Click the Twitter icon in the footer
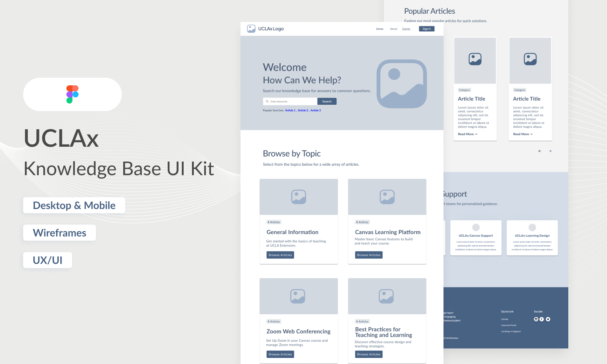The width and height of the screenshot is (607, 364). point(548,319)
